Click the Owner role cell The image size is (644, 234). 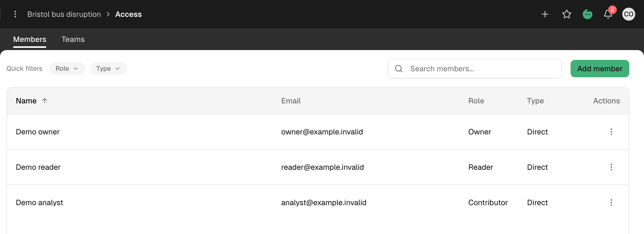pos(480,132)
